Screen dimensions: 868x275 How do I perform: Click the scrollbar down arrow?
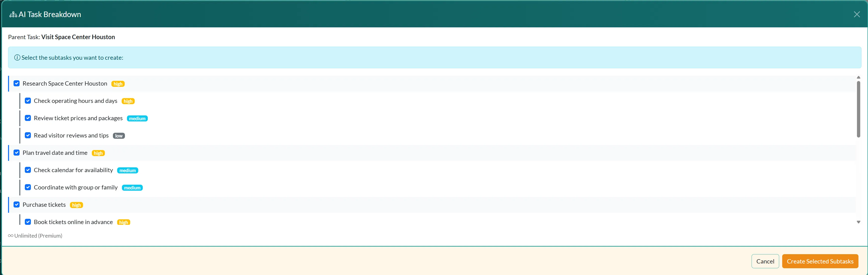(x=858, y=222)
